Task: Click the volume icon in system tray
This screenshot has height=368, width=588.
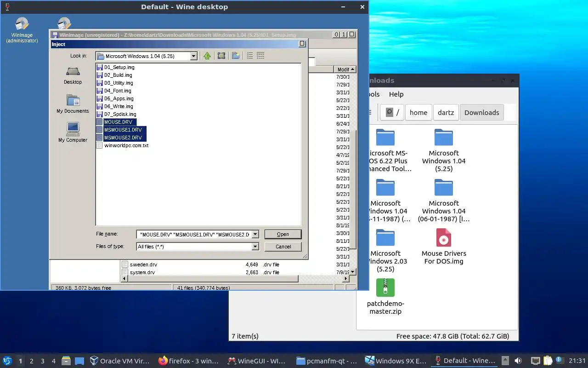Action: pos(518,361)
